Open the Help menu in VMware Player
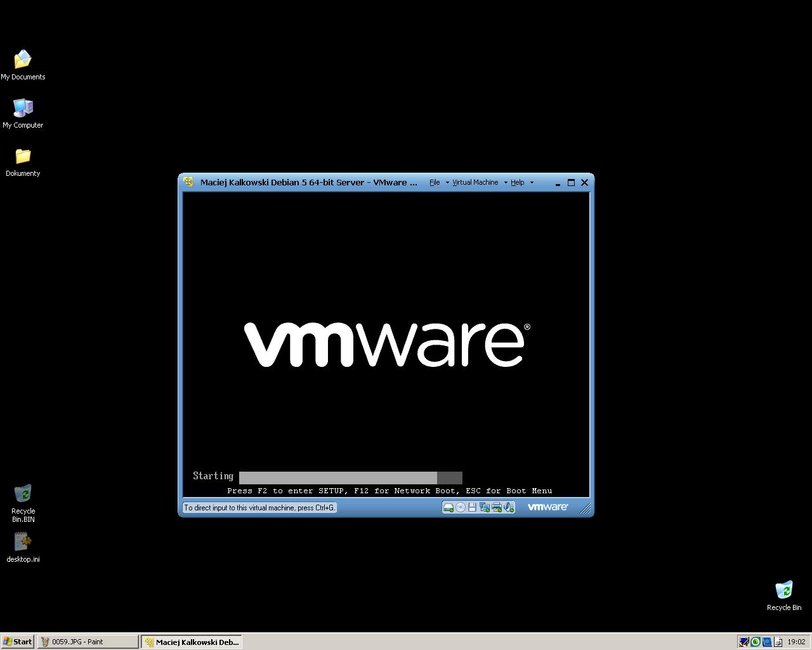The width and height of the screenshot is (812, 650). 518,182
